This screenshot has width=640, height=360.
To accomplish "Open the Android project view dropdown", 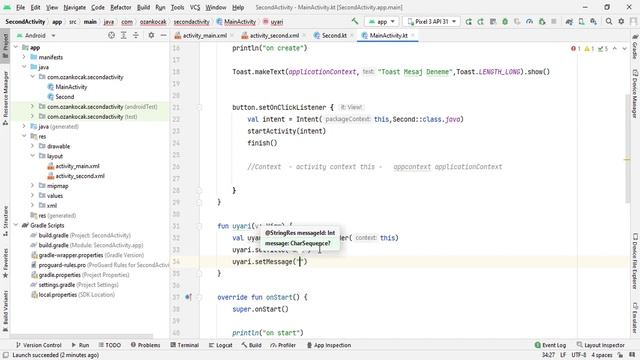I will pos(36,36).
